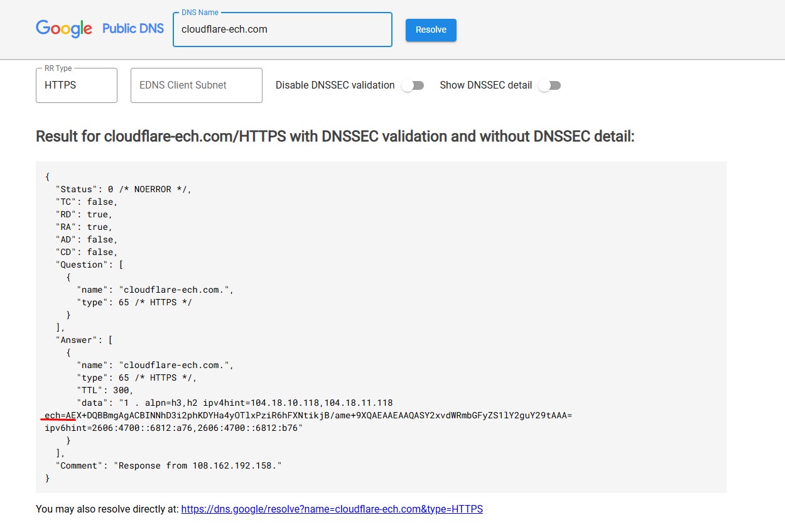Toggle the Disable DNSSEC validation switch
This screenshot has width=785, height=532.
pyautogui.click(x=413, y=85)
